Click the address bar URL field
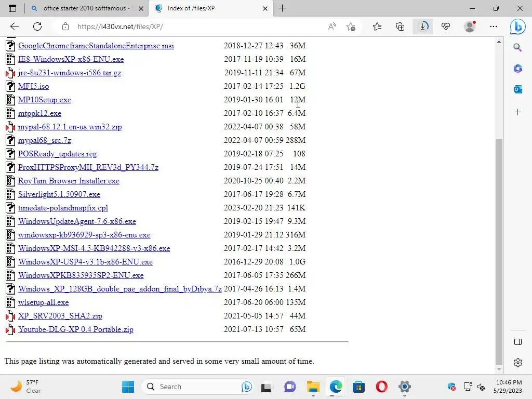The width and height of the screenshot is (532, 399). click(190, 26)
